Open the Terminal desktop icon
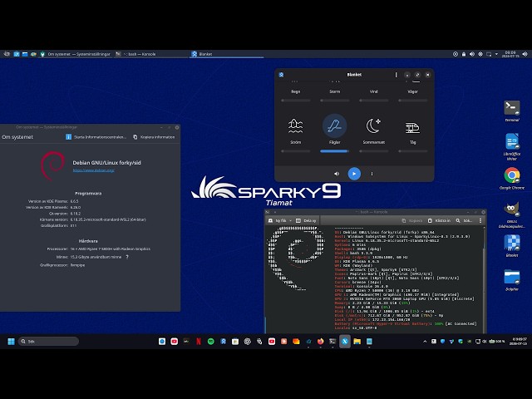 point(512,111)
